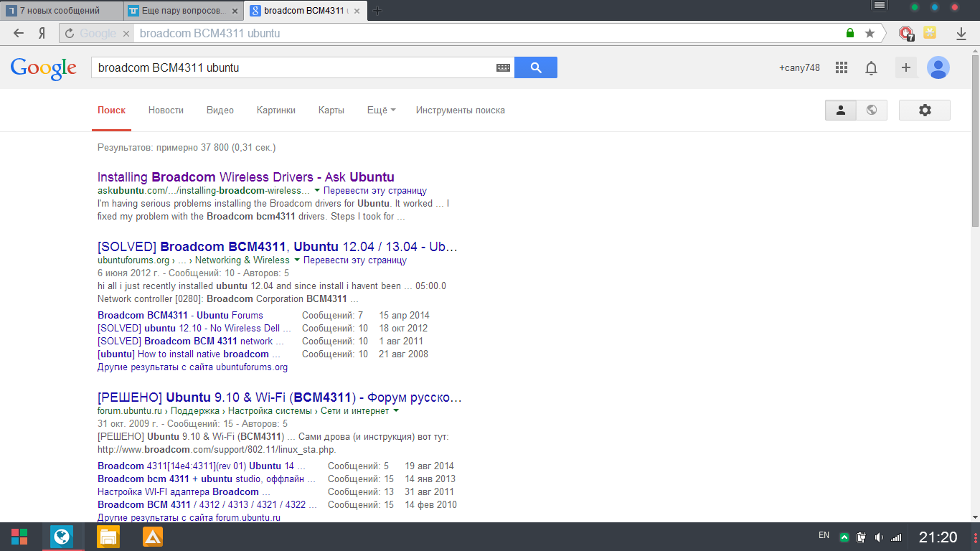Image resolution: width=980 pixels, height=551 pixels.
Task: Click the yellow extension icon in the toolbar
Action: tap(930, 32)
